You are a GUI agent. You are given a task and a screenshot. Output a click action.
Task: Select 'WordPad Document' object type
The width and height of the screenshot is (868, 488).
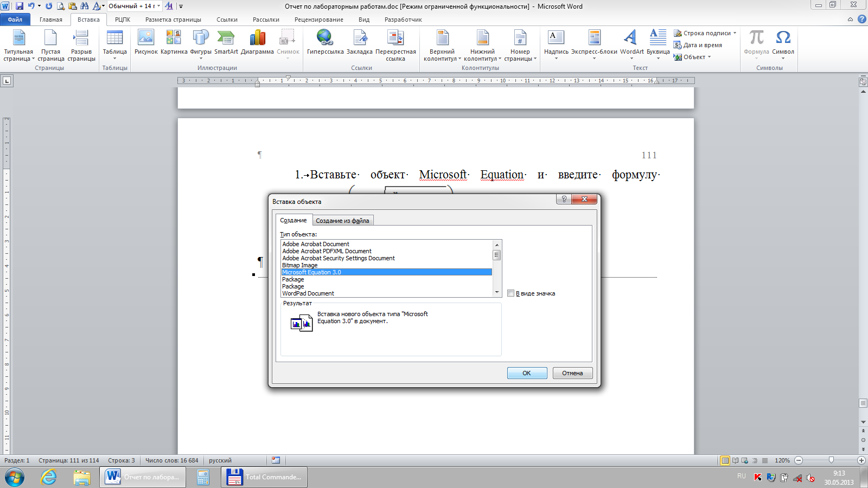coord(386,293)
